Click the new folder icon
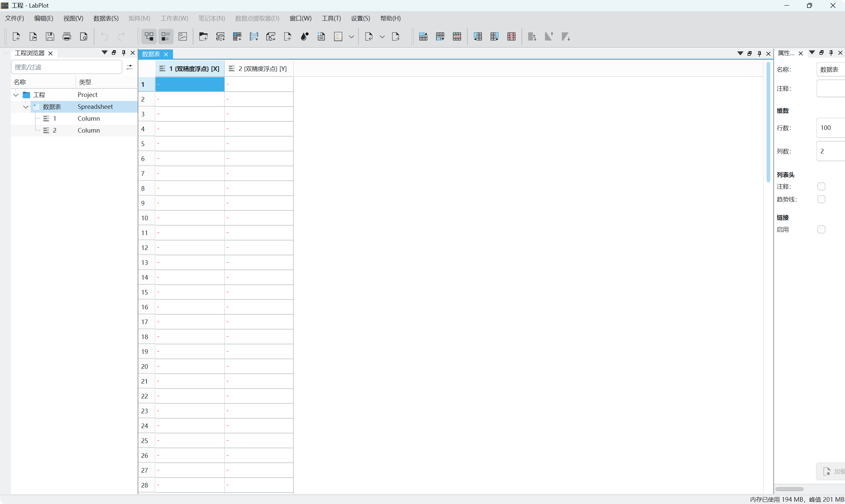Image resolution: width=845 pixels, height=504 pixels. click(203, 37)
